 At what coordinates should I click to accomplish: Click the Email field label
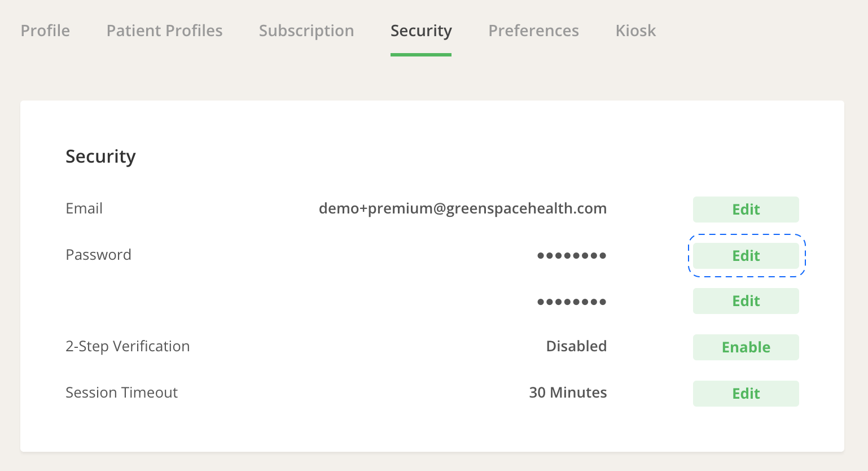[x=84, y=208]
